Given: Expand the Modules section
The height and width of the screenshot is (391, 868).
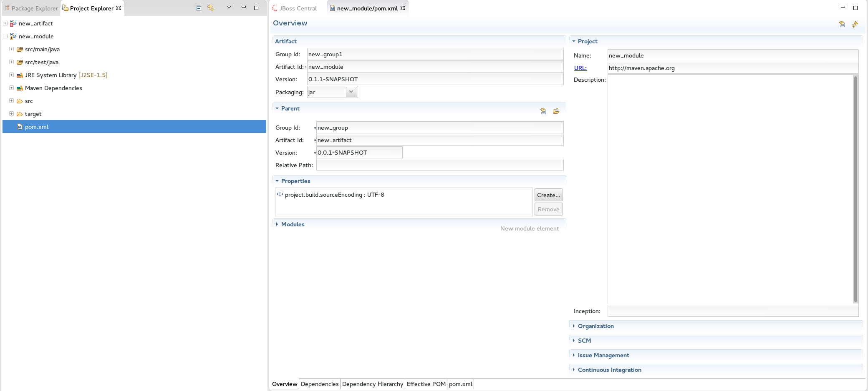Looking at the screenshot, I should click(277, 224).
